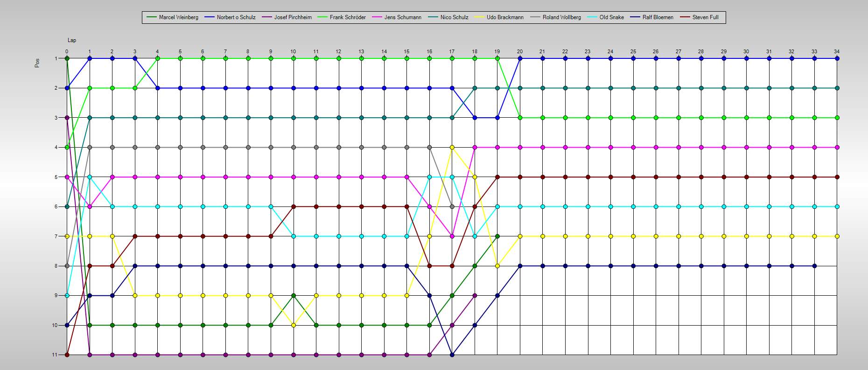Select Nico Schulz legend entry
868x370 pixels.
(x=454, y=17)
